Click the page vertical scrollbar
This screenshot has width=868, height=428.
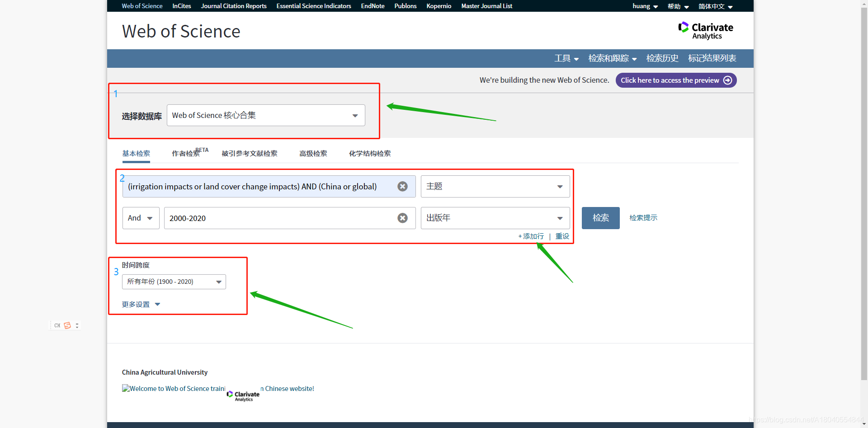pyautogui.click(x=864, y=194)
